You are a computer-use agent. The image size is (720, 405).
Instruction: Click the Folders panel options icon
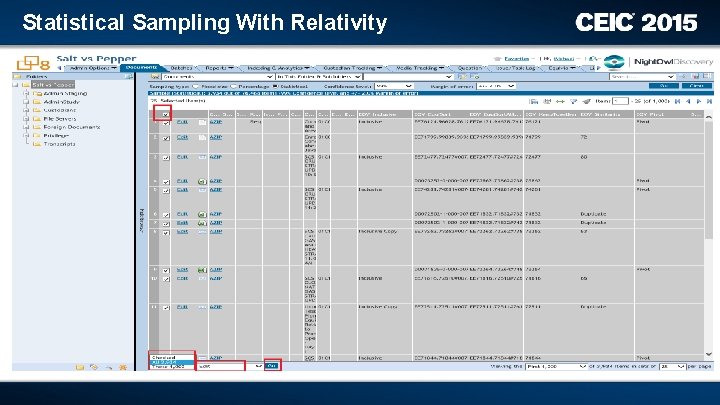pos(129,76)
